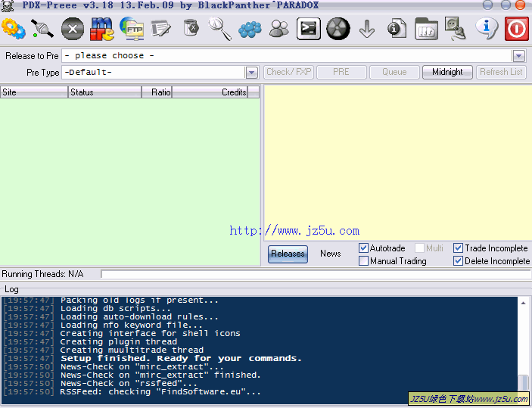Click the connect plug icon
The width and height of the screenshot is (532, 408).
(42, 30)
